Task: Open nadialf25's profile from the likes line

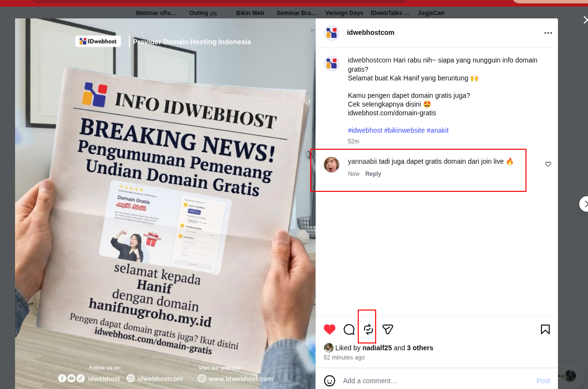Action: click(377, 348)
